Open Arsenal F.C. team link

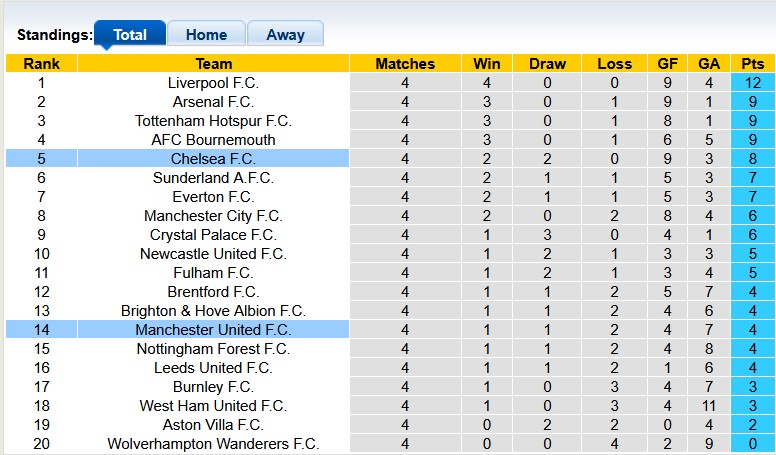[213, 102]
